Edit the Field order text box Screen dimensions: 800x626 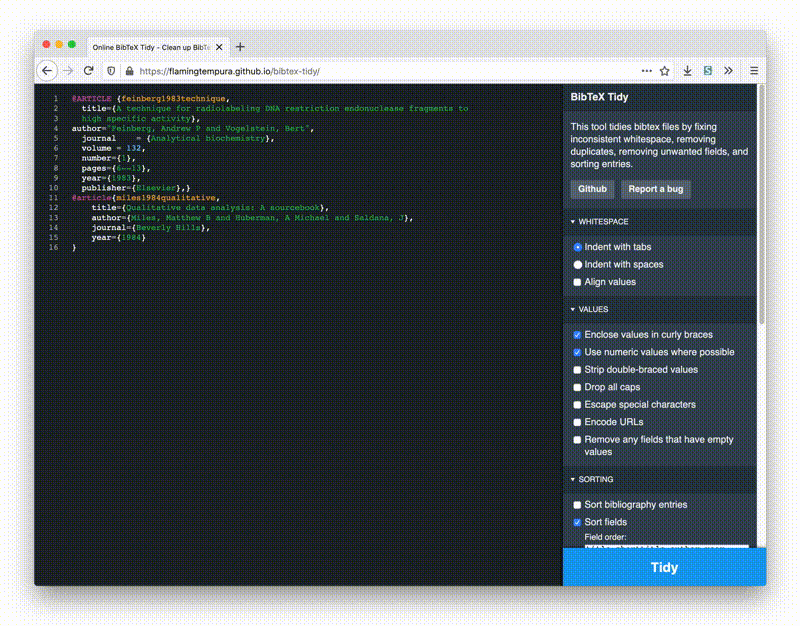click(x=666, y=546)
